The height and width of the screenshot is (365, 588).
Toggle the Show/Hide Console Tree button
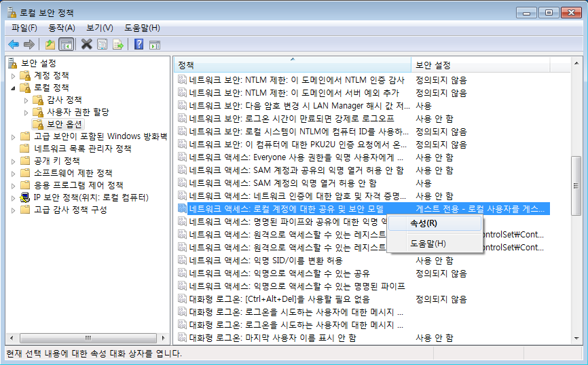[x=66, y=44]
